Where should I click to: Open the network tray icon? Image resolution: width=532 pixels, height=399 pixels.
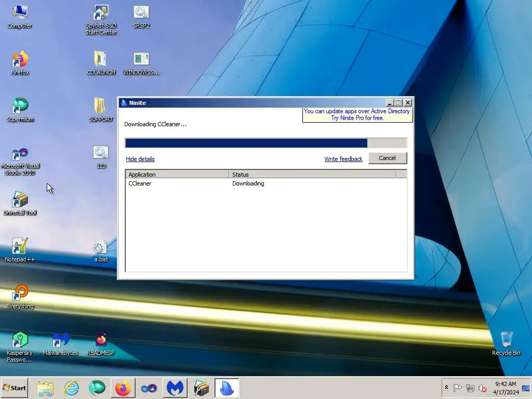[x=470, y=388]
